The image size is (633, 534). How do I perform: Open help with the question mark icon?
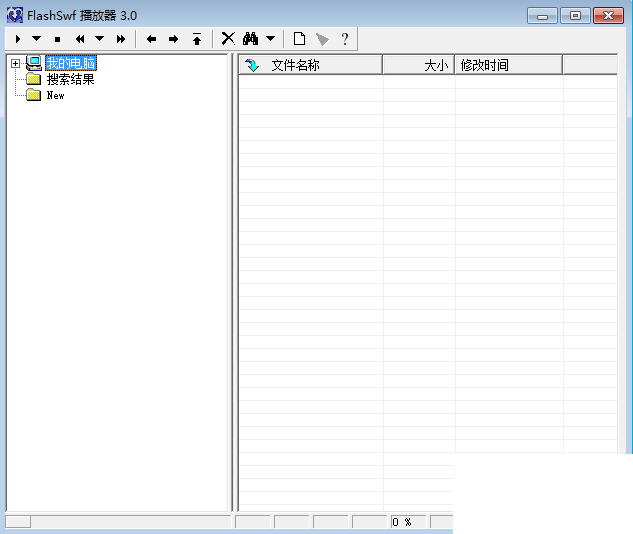(345, 39)
